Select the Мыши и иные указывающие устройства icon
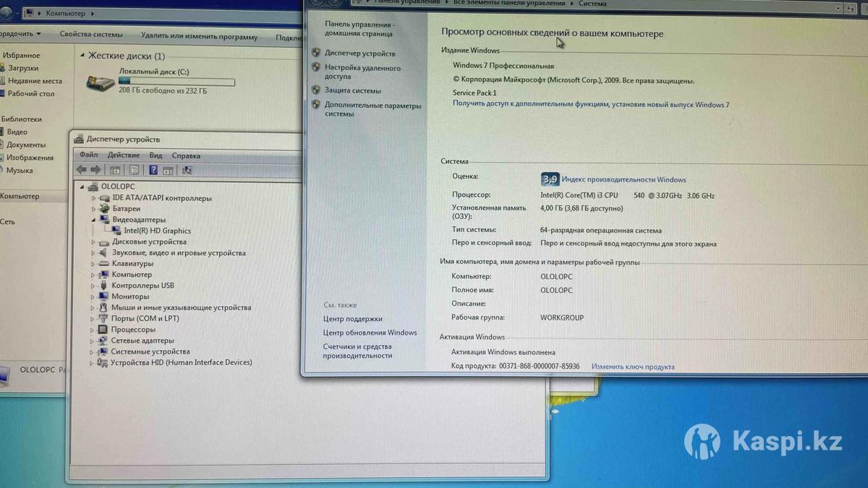 click(105, 307)
